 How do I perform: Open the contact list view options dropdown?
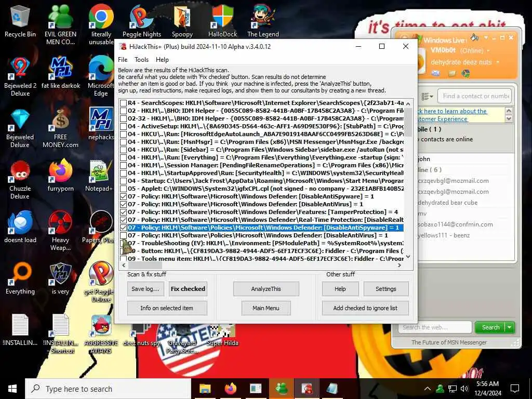(x=427, y=96)
